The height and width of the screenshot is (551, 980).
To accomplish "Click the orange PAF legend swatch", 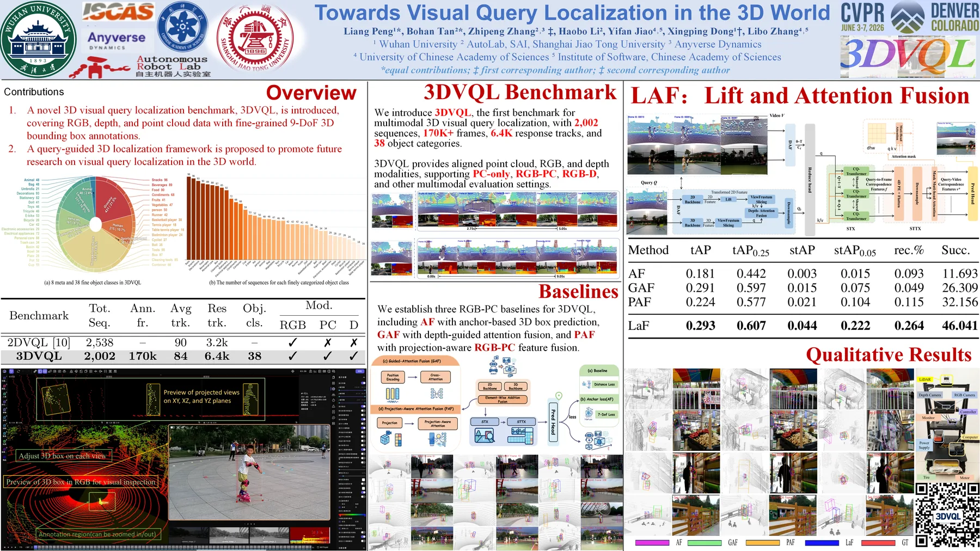I will (762, 543).
